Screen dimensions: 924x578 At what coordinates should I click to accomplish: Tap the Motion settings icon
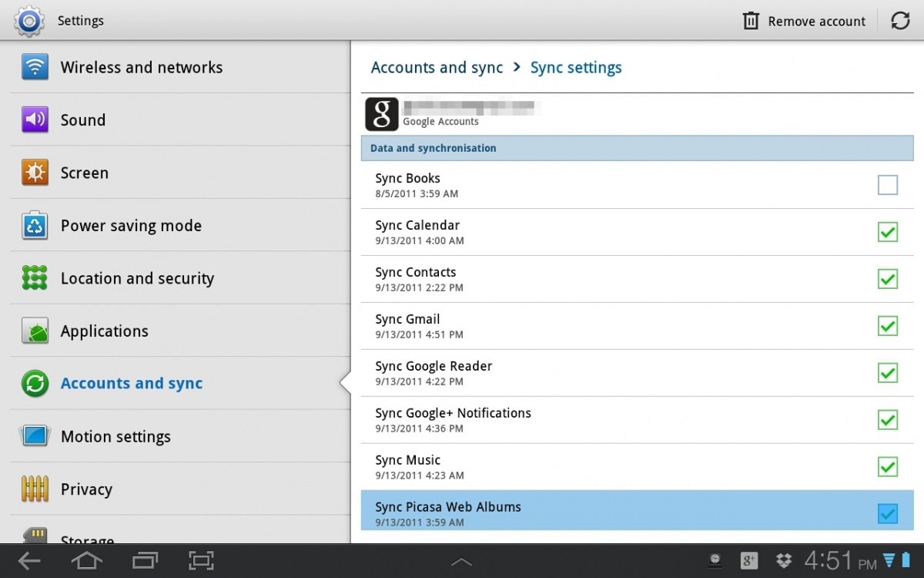[x=35, y=436]
